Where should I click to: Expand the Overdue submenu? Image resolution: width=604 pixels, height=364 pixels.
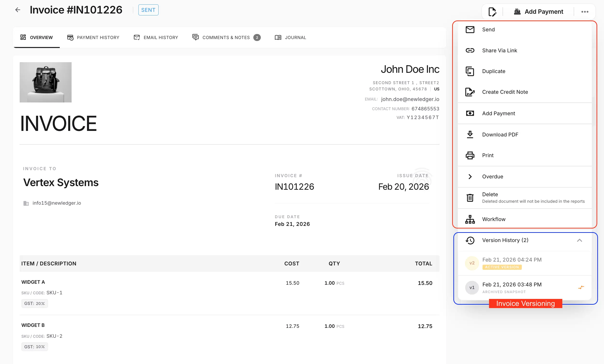pyautogui.click(x=470, y=176)
